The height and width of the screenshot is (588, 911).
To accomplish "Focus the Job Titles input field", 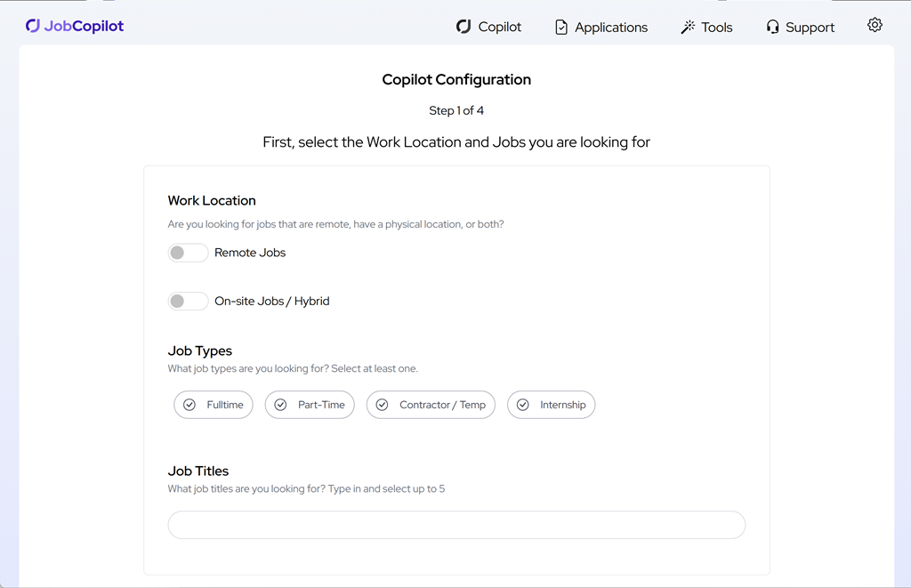I will [x=456, y=525].
